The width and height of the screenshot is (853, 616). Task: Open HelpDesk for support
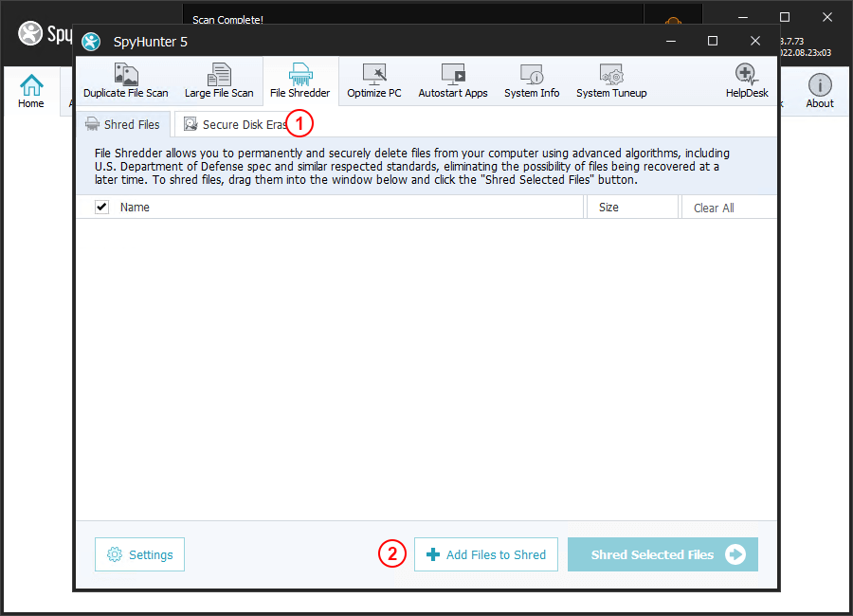point(746,81)
